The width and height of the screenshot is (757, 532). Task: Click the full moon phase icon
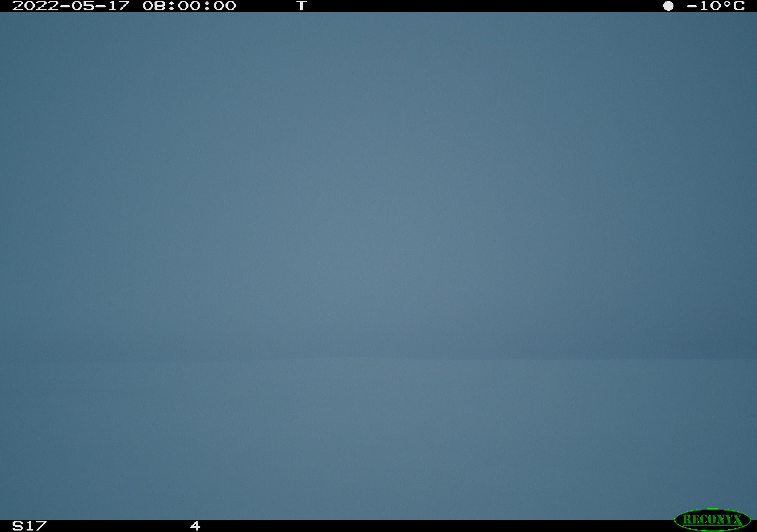pos(668,6)
